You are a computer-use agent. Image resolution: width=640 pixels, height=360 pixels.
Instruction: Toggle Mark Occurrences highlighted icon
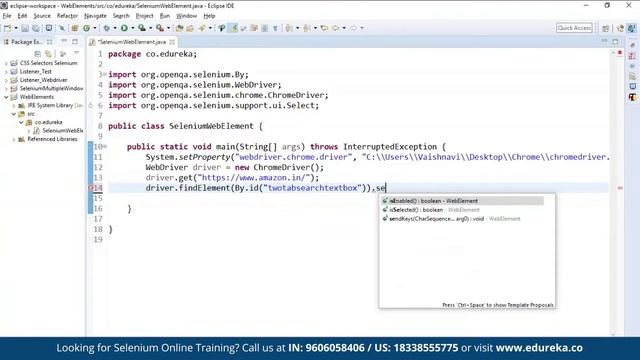233,28
